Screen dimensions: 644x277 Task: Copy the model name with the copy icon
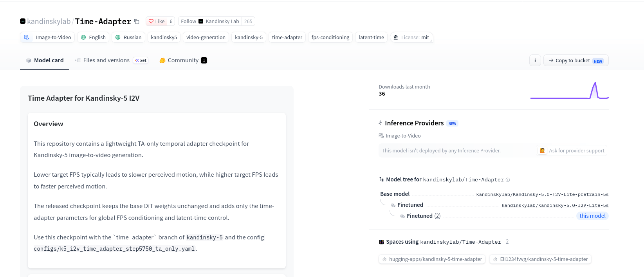coord(137,22)
